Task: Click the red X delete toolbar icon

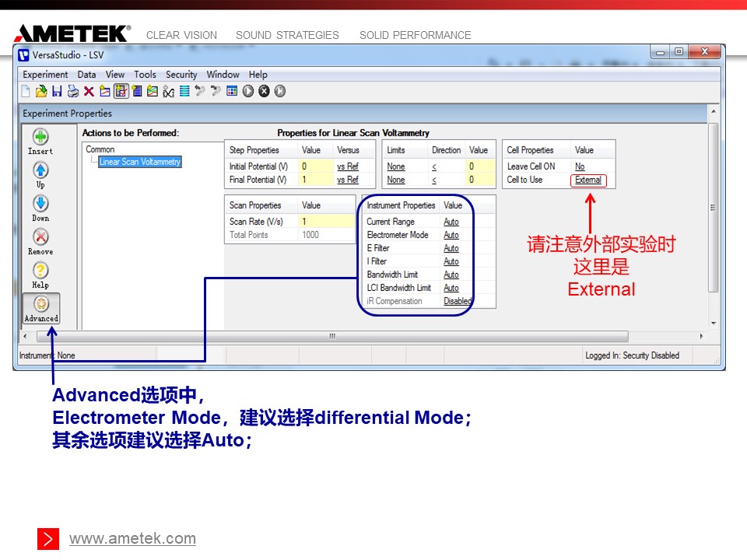Action: click(89, 91)
